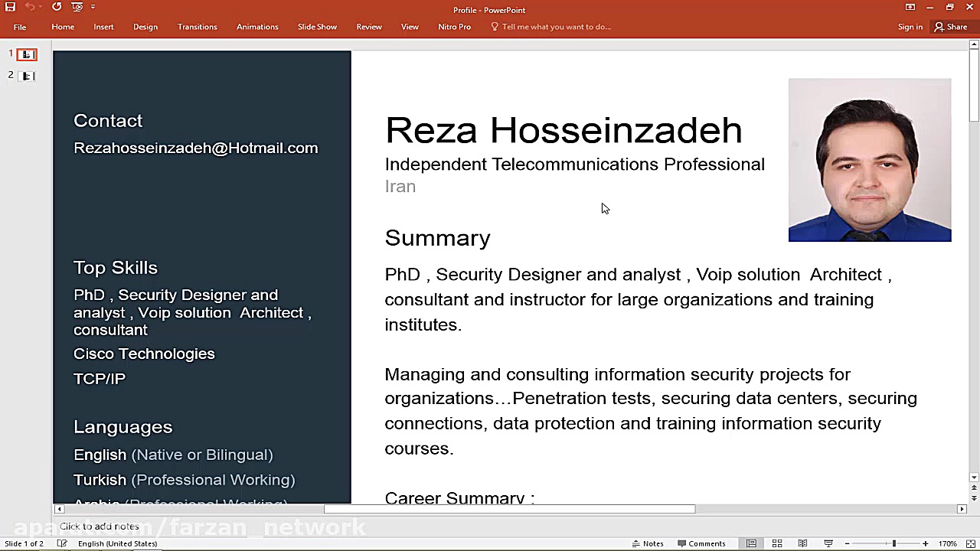Click the TCP/IP skill text
The height and width of the screenshot is (551, 980).
coord(100,378)
